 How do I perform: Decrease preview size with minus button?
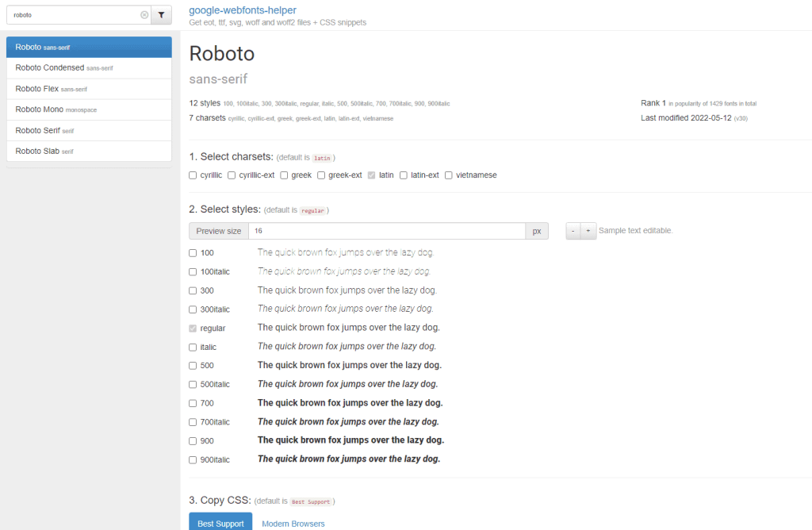point(573,231)
